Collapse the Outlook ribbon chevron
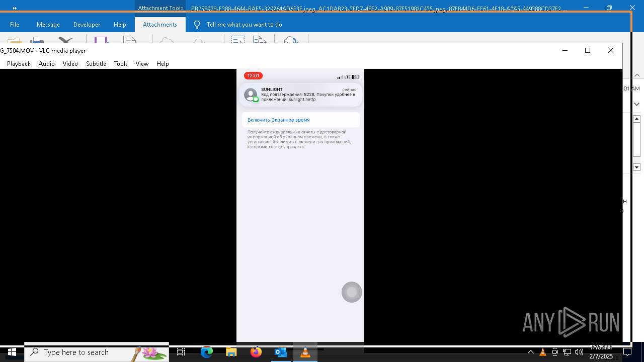Screen dimensions: 644x362 pos(637,75)
